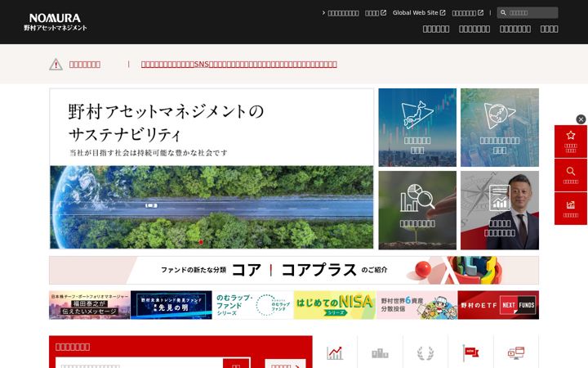Click the red NEW flag icon

[470, 353]
